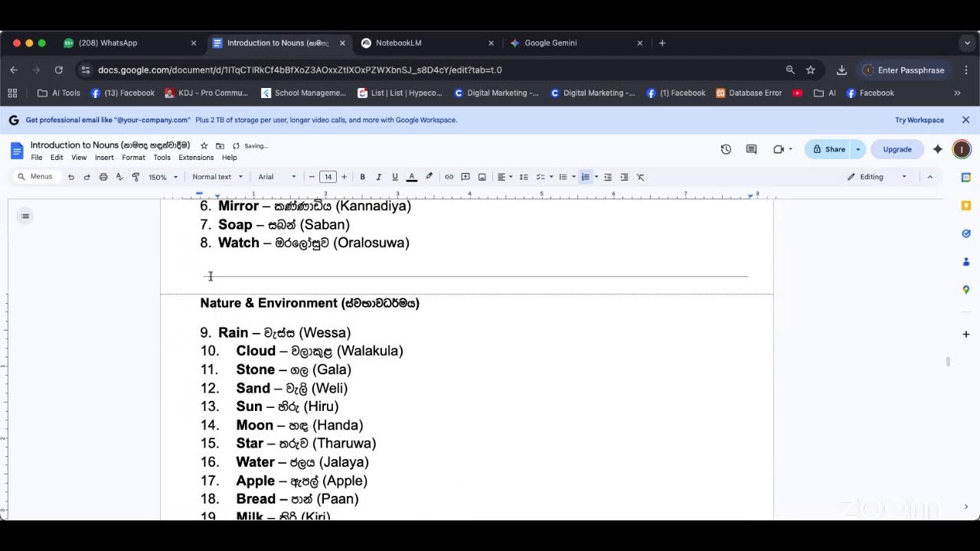The image size is (980, 551).
Task: Increase the indent level
Action: [x=624, y=177]
